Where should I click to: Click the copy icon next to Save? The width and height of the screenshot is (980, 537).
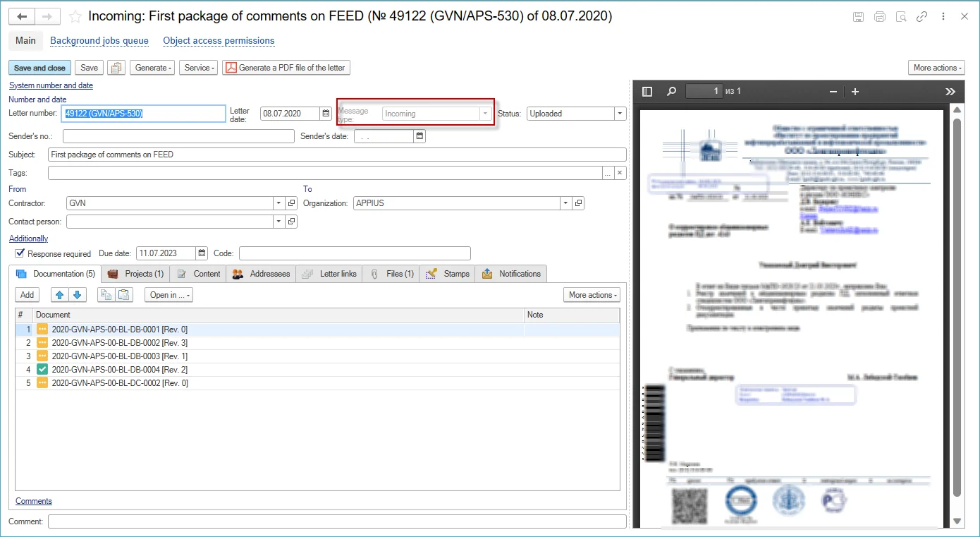pos(116,68)
